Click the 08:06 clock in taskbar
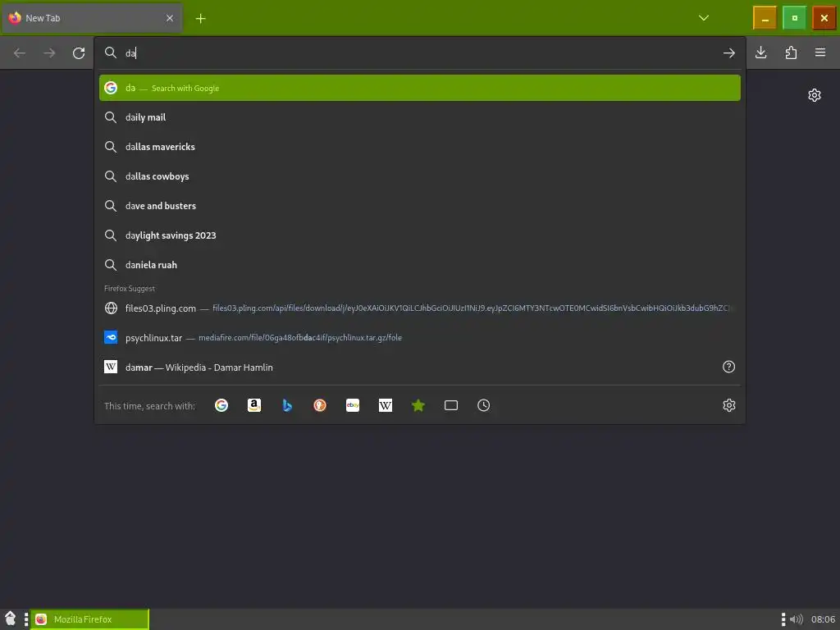The width and height of the screenshot is (840, 630). click(823, 619)
